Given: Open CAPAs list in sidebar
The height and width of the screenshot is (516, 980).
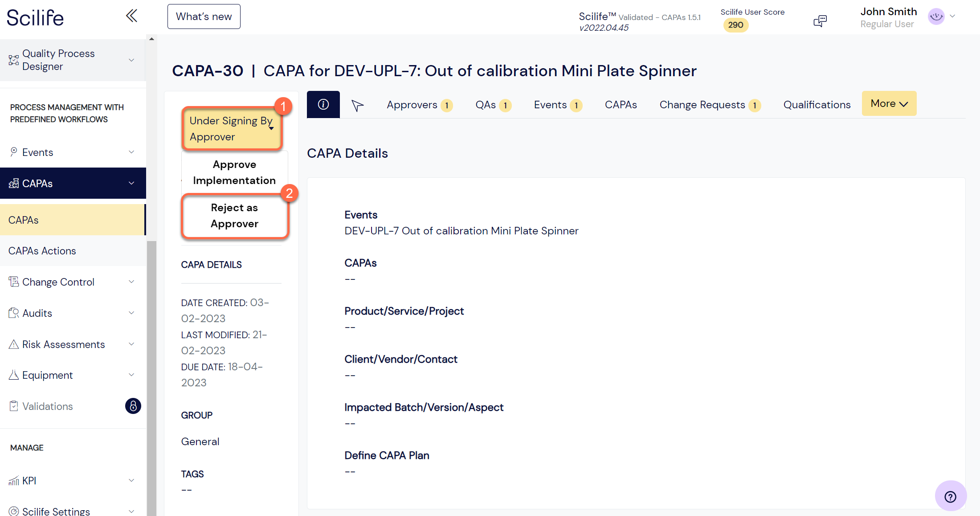Looking at the screenshot, I should pyautogui.click(x=73, y=220).
